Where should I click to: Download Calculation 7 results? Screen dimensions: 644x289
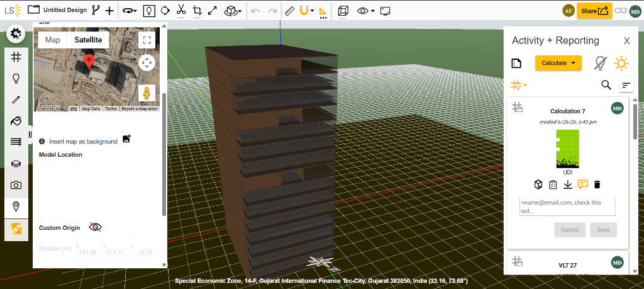[568, 184]
